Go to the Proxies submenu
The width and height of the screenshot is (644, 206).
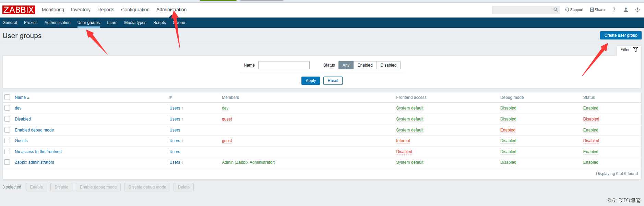31,23
